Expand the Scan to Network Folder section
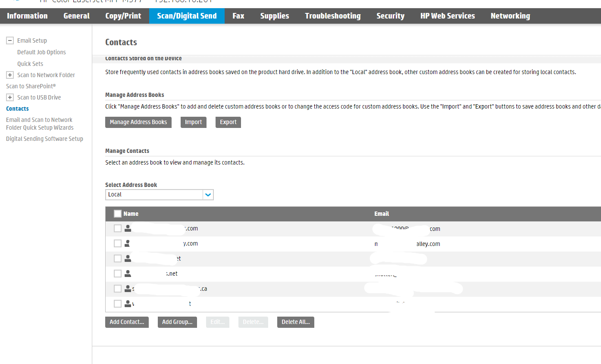The image size is (601, 364). click(9, 75)
